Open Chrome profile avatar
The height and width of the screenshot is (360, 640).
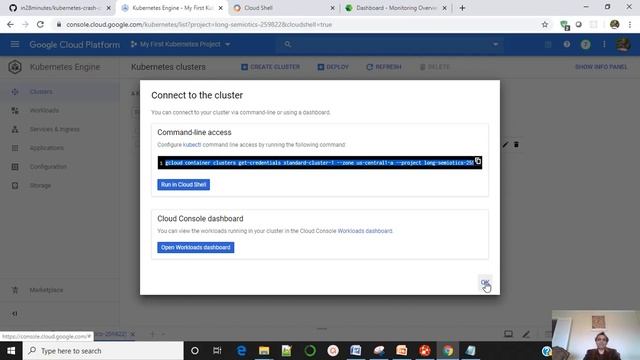click(x=614, y=24)
